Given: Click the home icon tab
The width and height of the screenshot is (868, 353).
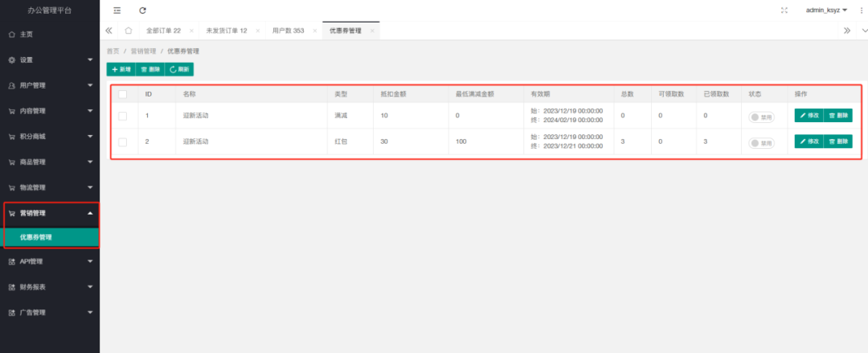Looking at the screenshot, I should pyautogui.click(x=128, y=31).
